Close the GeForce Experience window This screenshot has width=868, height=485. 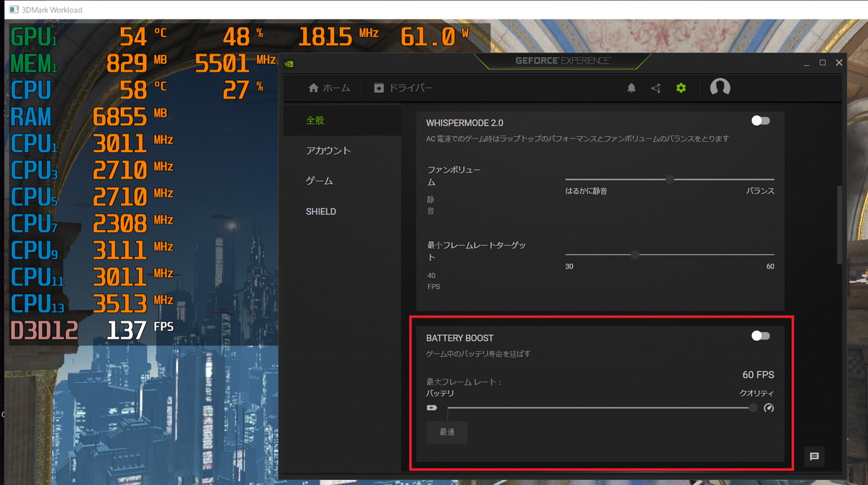[839, 63]
